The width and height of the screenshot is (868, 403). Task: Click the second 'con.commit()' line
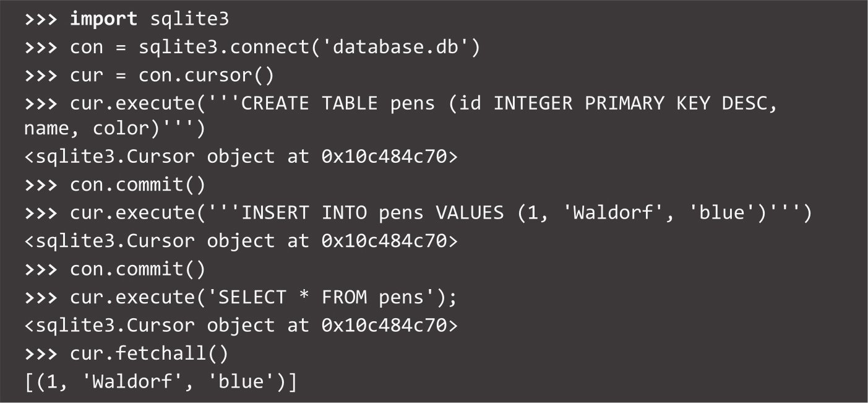click(x=137, y=269)
